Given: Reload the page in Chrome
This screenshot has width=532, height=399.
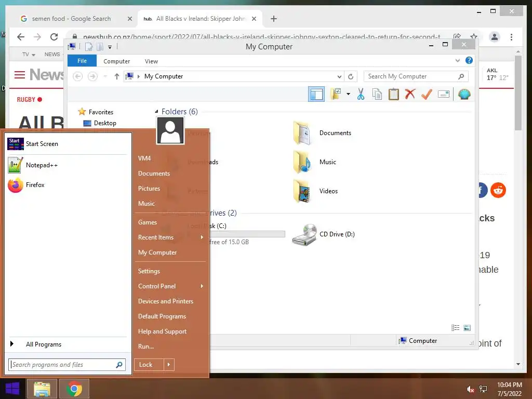Looking at the screenshot, I should pyautogui.click(x=54, y=37).
